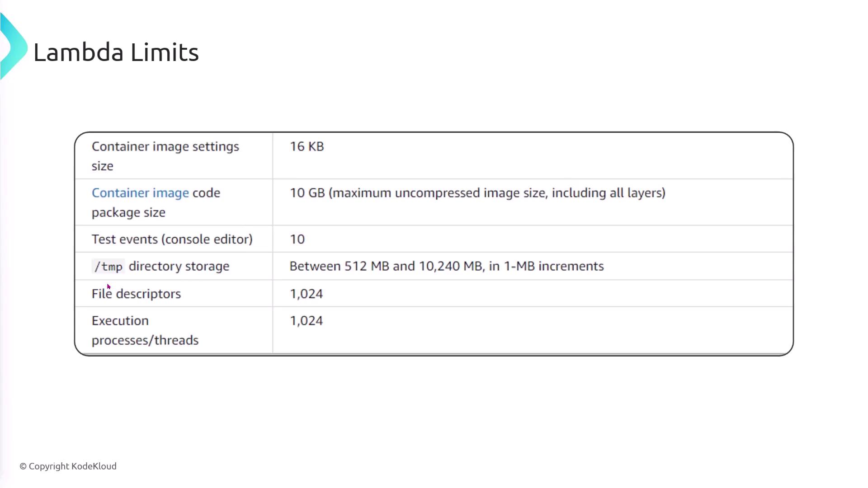Select the File descriptors value '1,024'
Image resolution: width=868 pixels, height=488 pixels.
pos(307,294)
